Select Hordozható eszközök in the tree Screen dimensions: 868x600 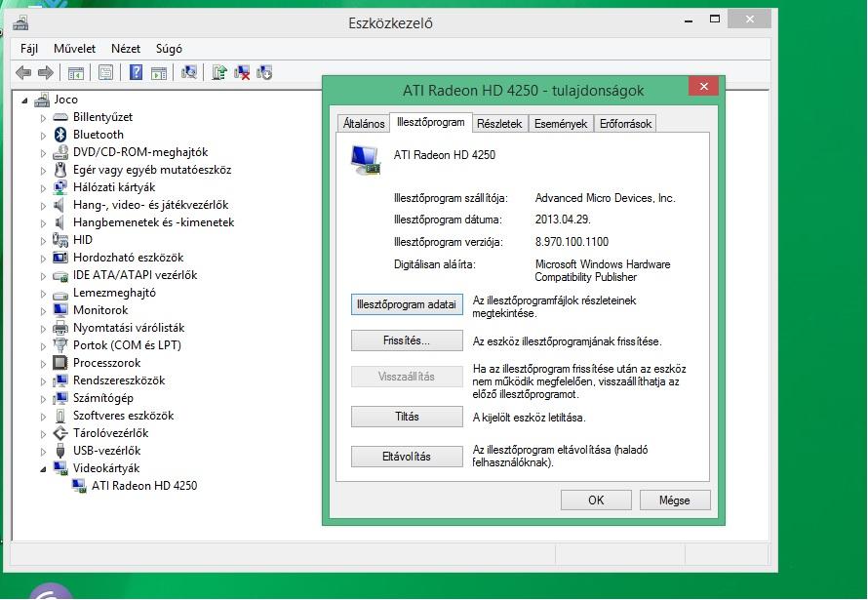pyautogui.click(x=128, y=258)
